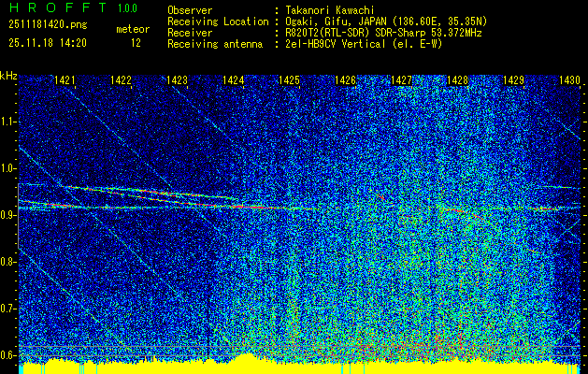588x374 pixels.
Task: Click the 1423 time marker
Action: (177, 79)
